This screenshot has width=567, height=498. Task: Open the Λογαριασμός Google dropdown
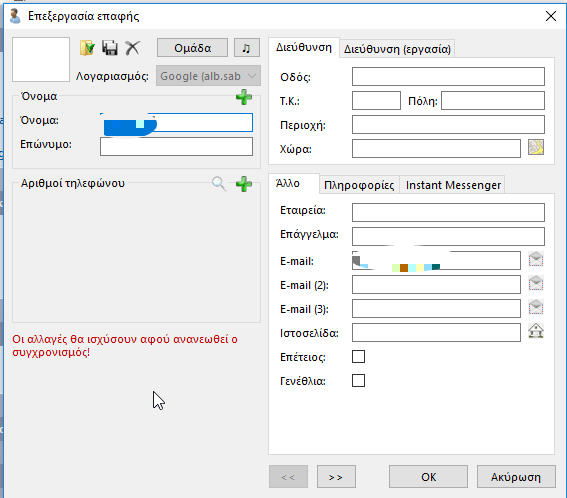(x=208, y=76)
